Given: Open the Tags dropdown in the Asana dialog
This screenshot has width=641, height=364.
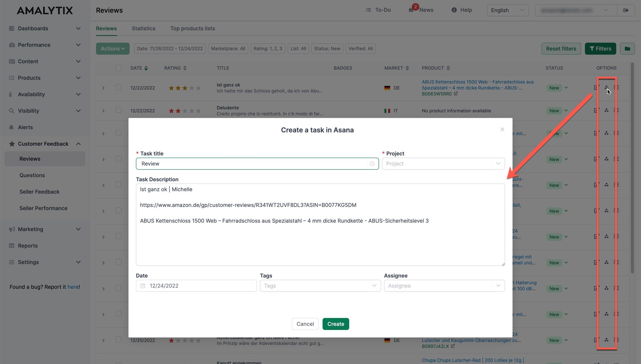Looking at the screenshot, I should tap(320, 286).
